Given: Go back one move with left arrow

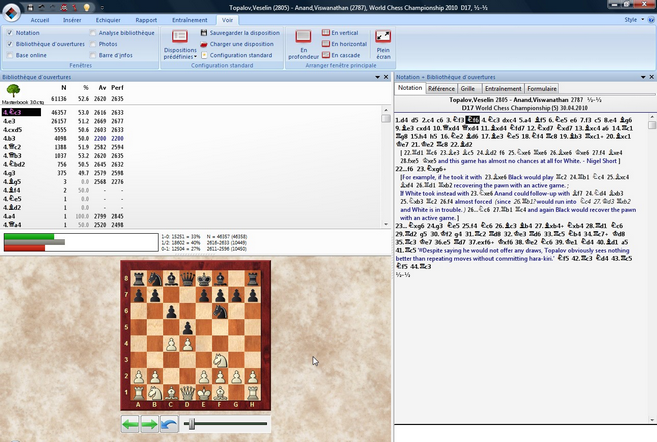Looking at the screenshot, I should 130,424.
